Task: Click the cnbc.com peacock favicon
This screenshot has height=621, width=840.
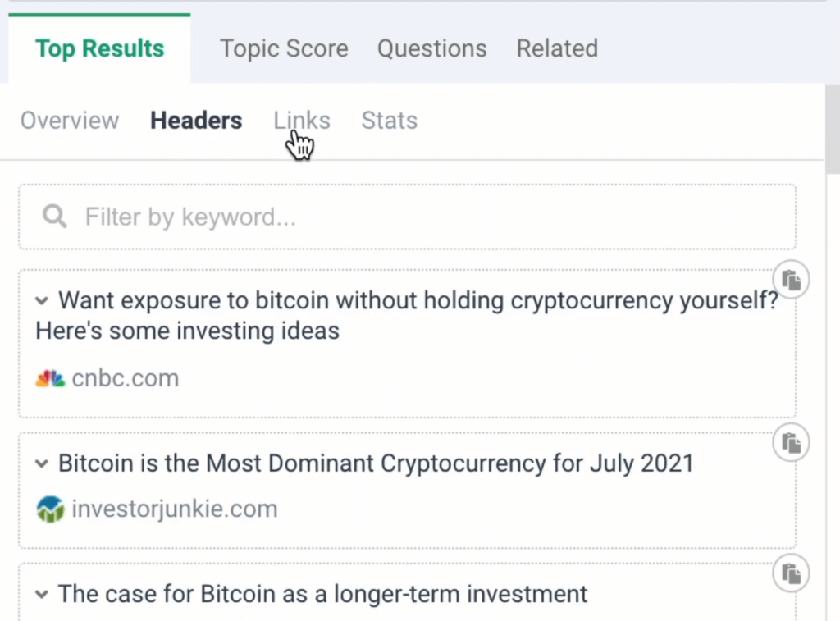Action: coord(50,378)
